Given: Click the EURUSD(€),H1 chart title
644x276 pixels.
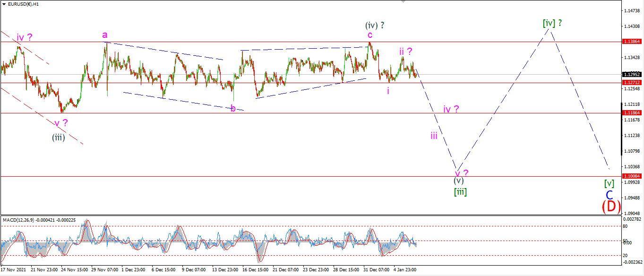Looking at the screenshot, I should 24,4.
